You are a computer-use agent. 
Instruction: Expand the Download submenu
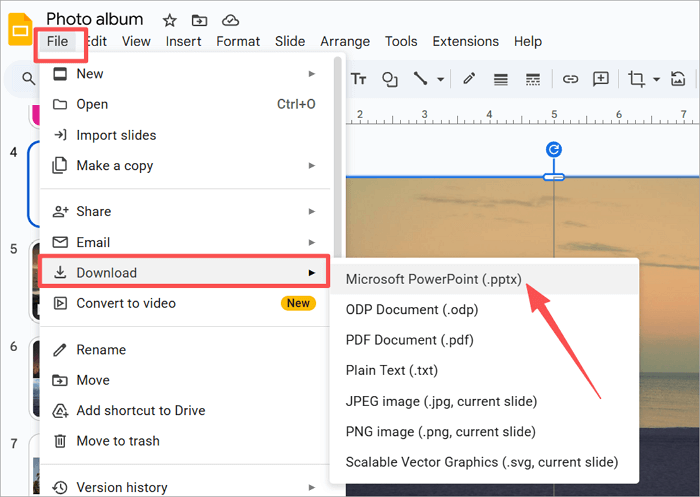point(185,272)
